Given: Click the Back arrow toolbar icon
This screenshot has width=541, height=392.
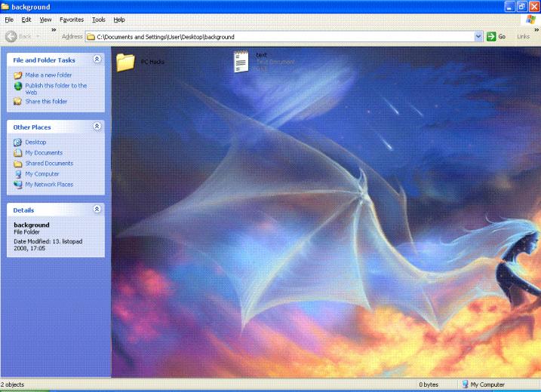Looking at the screenshot, I should point(11,36).
